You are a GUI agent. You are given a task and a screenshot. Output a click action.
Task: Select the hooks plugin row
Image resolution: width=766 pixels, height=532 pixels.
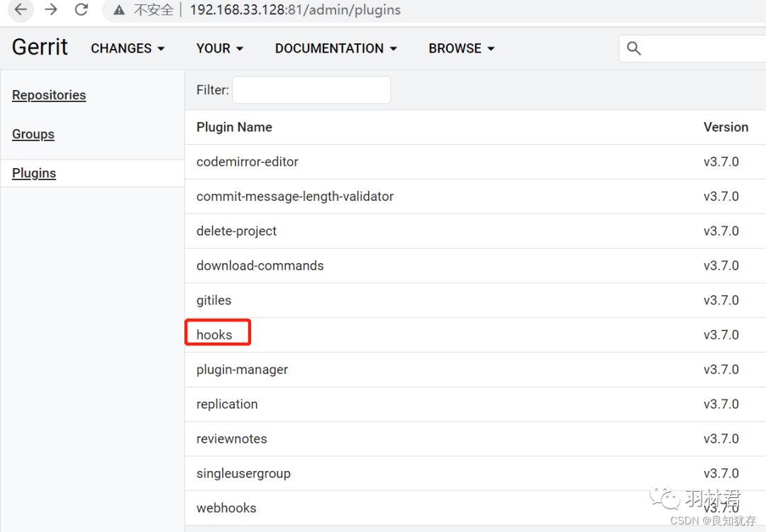click(214, 335)
